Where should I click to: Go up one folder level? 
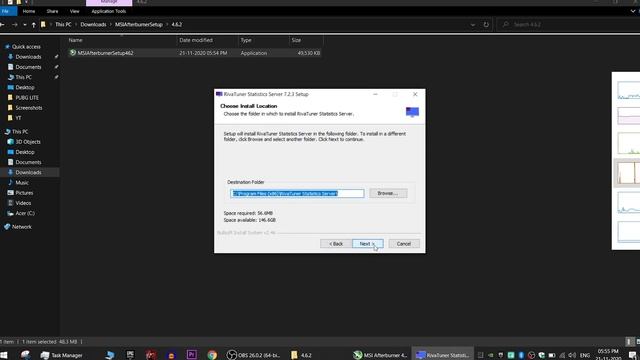pyautogui.click(x=33, y=25)
